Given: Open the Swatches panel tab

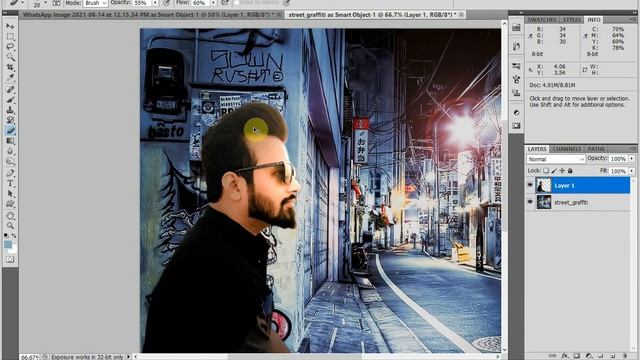Looking at the screenshot, I should [542, 20].
